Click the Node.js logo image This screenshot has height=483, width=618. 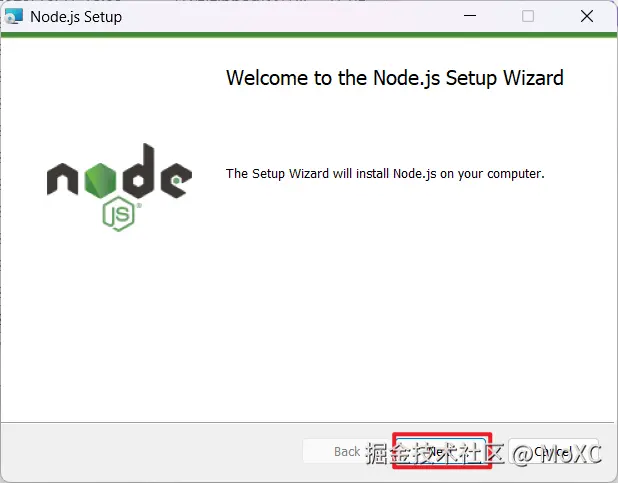coord(119,187)
